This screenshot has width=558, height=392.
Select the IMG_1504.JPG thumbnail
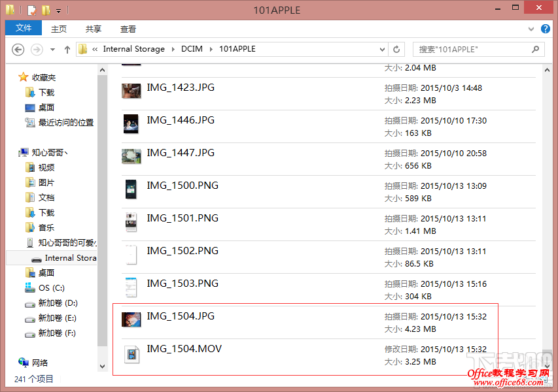[131, 319]
